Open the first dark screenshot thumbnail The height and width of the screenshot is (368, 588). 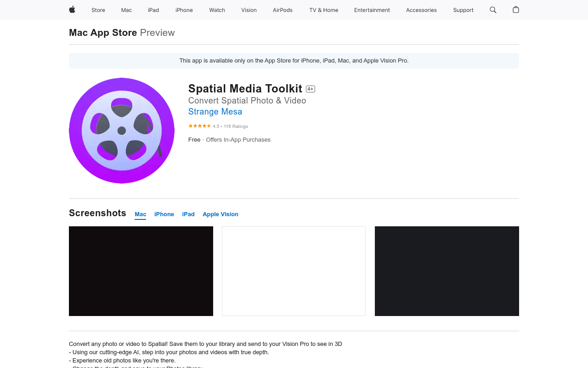[x=141, y=271]
